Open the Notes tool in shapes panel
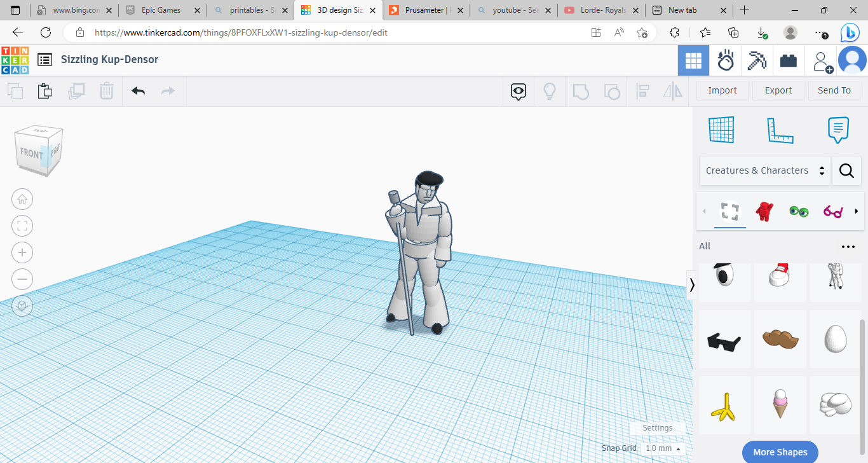Screen dimensions: 868x463 click(838, 130)
